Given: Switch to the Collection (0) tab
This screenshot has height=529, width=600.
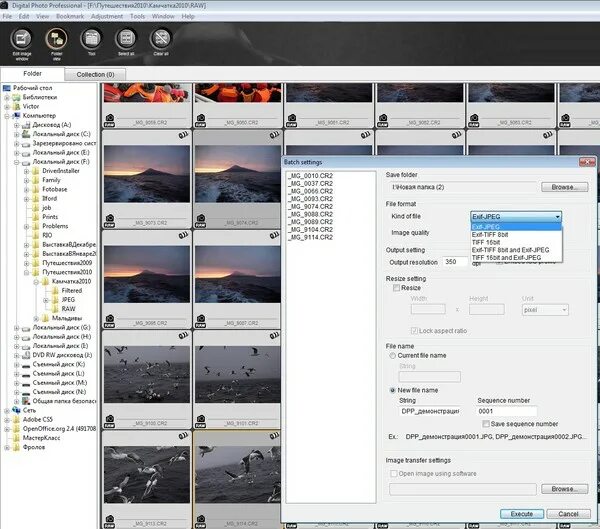Looking at the screenshot, I should pyautogui.click(x=95, y=74).
